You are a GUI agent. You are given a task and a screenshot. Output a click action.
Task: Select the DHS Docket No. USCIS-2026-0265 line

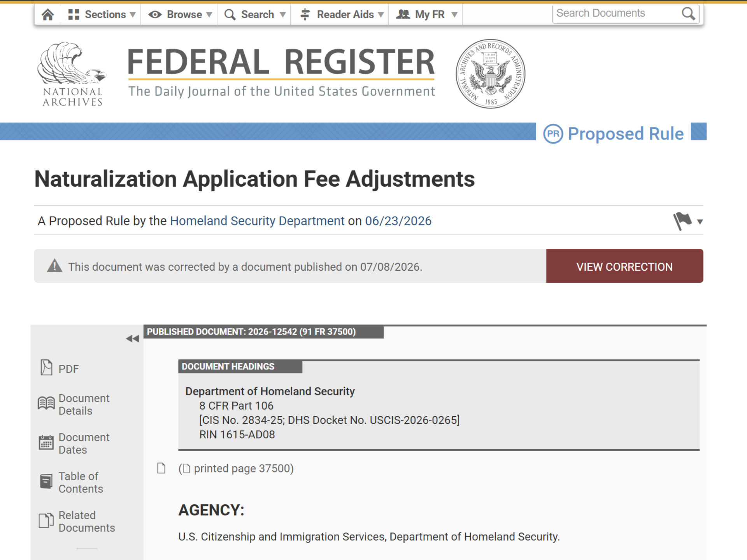pyautogui.click(x=329, y=420)
